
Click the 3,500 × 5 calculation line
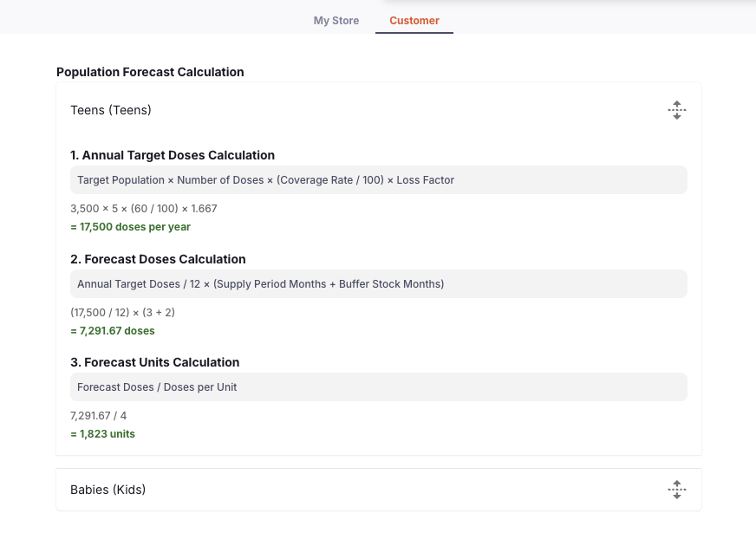(x=143, y=208)
